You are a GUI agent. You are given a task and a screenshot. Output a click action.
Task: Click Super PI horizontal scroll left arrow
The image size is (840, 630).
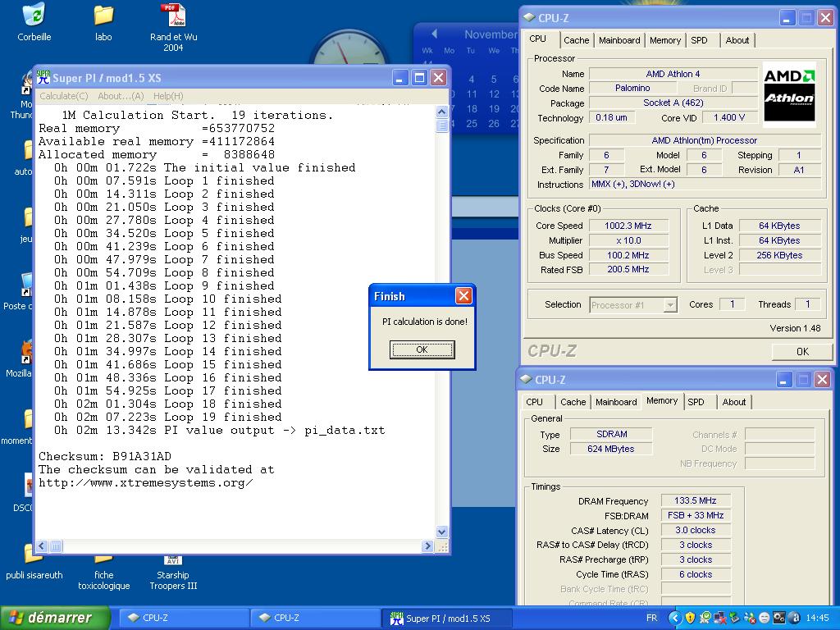point(42,546)
